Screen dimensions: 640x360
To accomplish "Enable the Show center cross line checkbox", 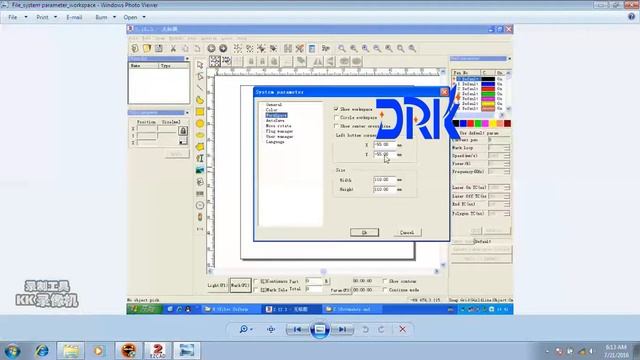I will pos(336,126).
